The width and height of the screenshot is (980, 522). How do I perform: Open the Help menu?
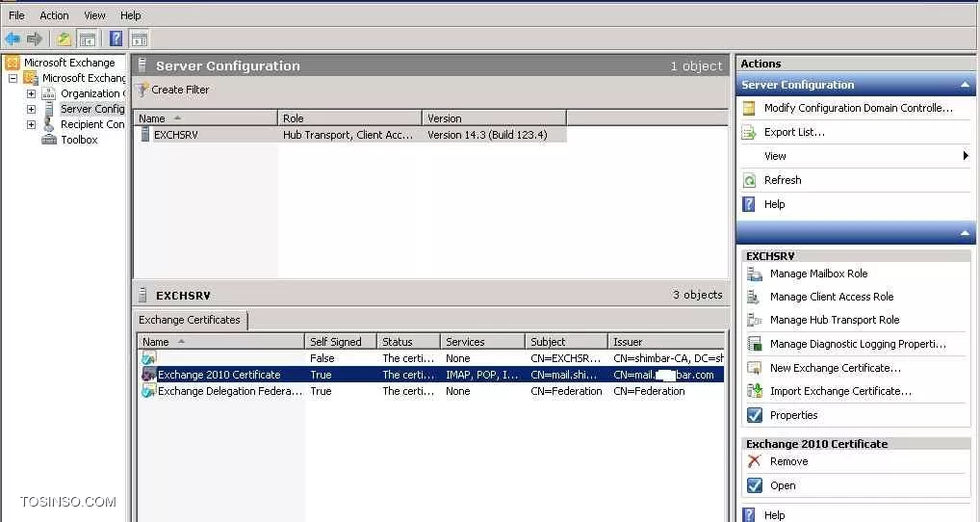(131, 15)
